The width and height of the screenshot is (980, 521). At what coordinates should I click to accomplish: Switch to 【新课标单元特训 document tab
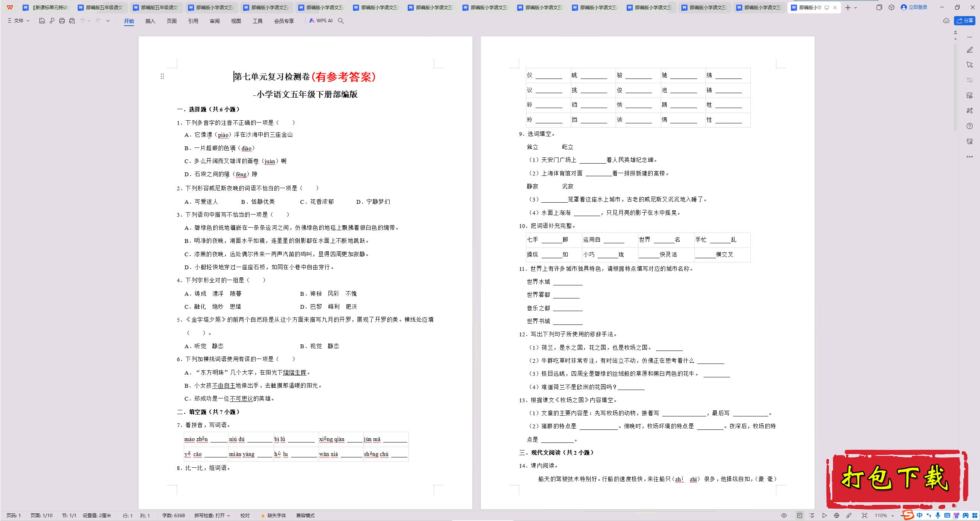click(46, 8)
